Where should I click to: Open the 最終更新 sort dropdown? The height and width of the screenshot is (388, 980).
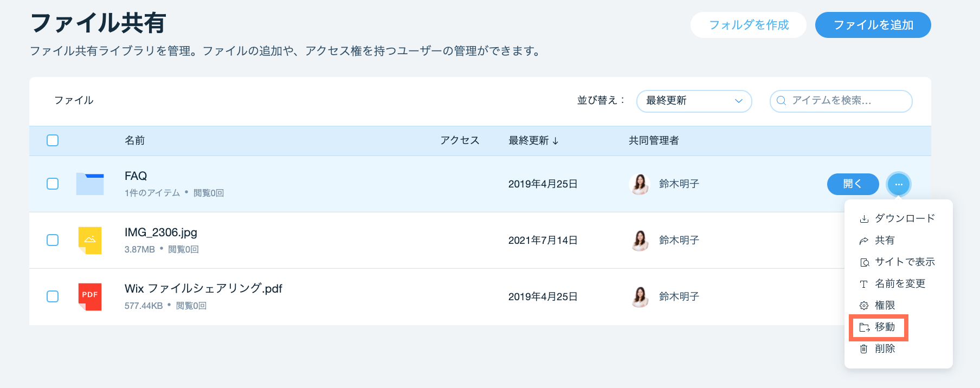coord(694,101)
